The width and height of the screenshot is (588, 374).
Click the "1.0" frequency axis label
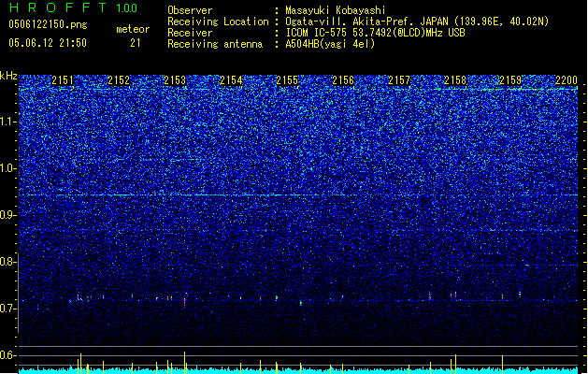8,168
